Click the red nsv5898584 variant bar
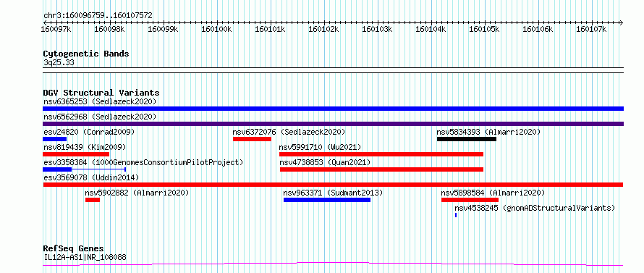The image size is (644, 273). coord(470,200)
